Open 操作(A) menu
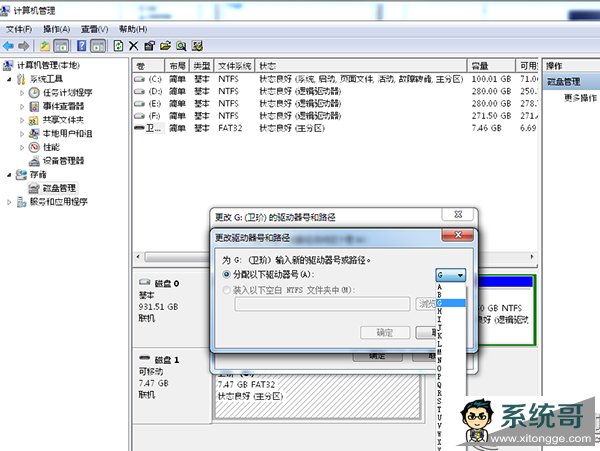 (x=56, y=29)
